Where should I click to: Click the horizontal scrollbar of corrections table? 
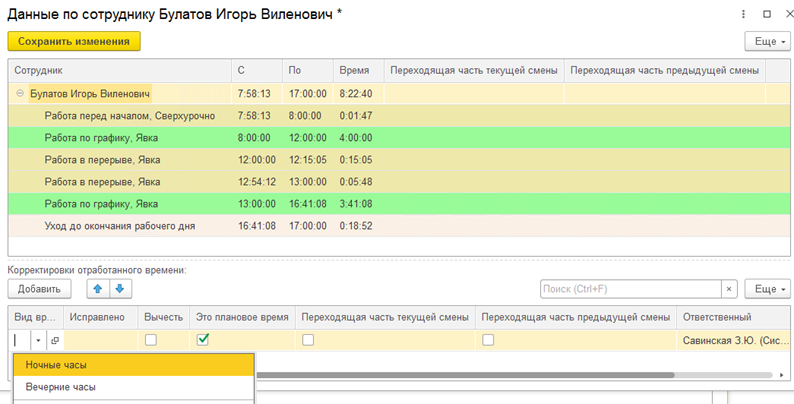pos(500,376)
